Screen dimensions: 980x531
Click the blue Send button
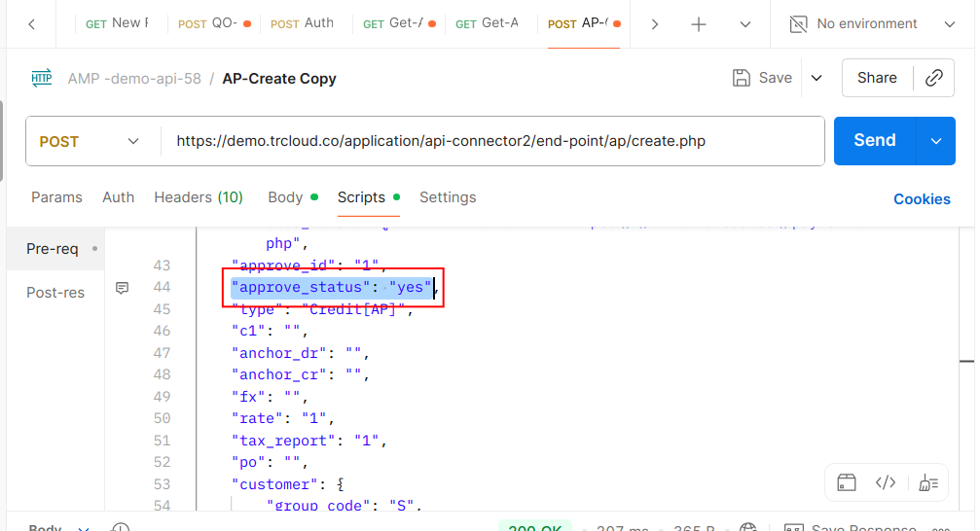tap(874, 141)
